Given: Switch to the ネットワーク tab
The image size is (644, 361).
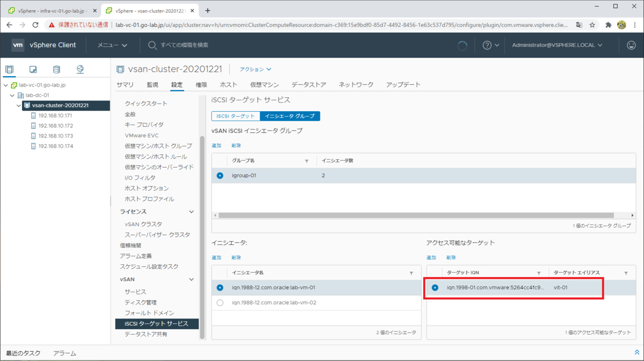Looking at the screenshot, I should click(x=356, y=85).
